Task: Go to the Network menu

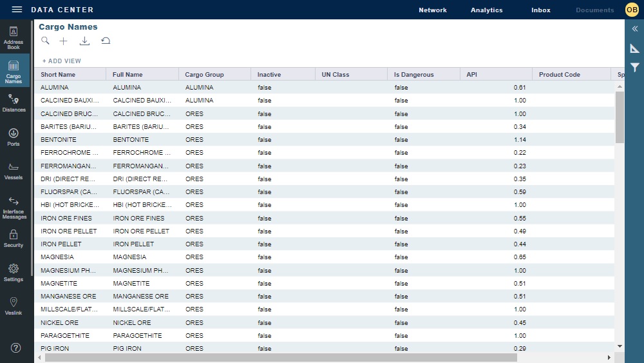Action: coord(432,10)
